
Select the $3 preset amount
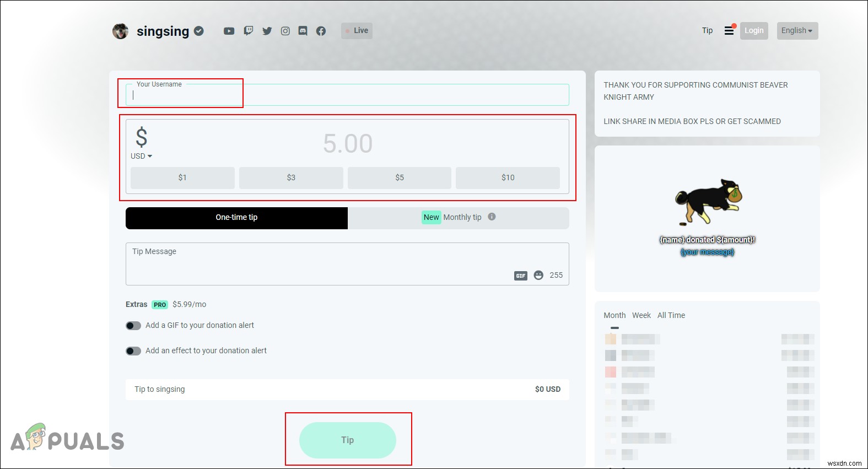291,177
